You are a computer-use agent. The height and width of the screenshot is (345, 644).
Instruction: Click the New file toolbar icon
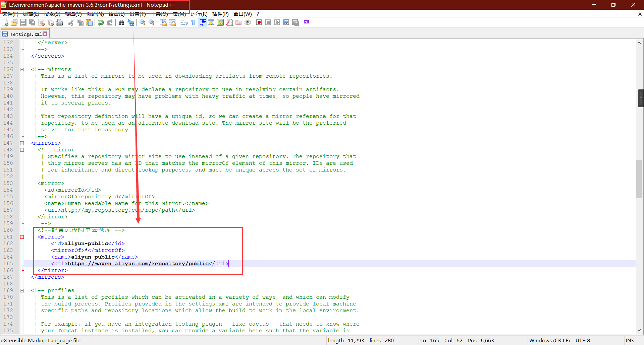(x=5, y=22)
